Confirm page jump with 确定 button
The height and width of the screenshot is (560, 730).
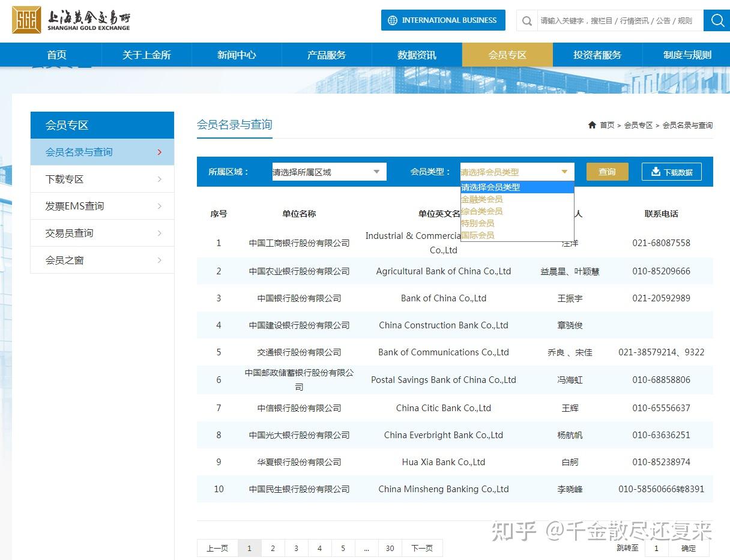point(688,548)
